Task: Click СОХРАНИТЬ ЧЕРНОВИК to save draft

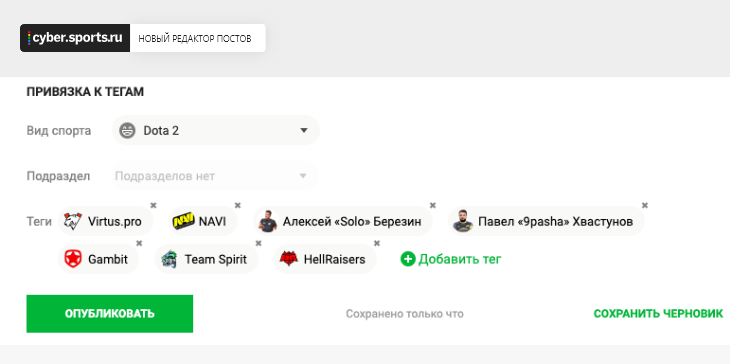Action: 658,314
